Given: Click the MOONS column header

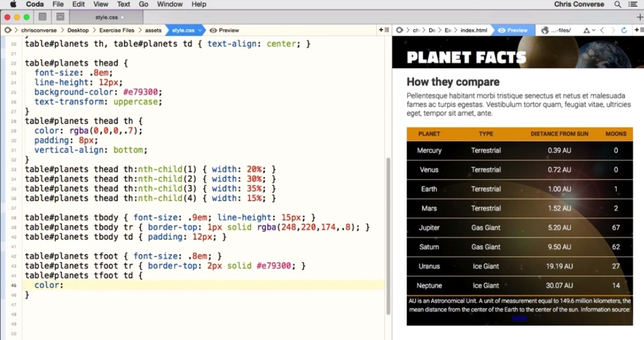Looking at the screenshot, I should point(615,134).
